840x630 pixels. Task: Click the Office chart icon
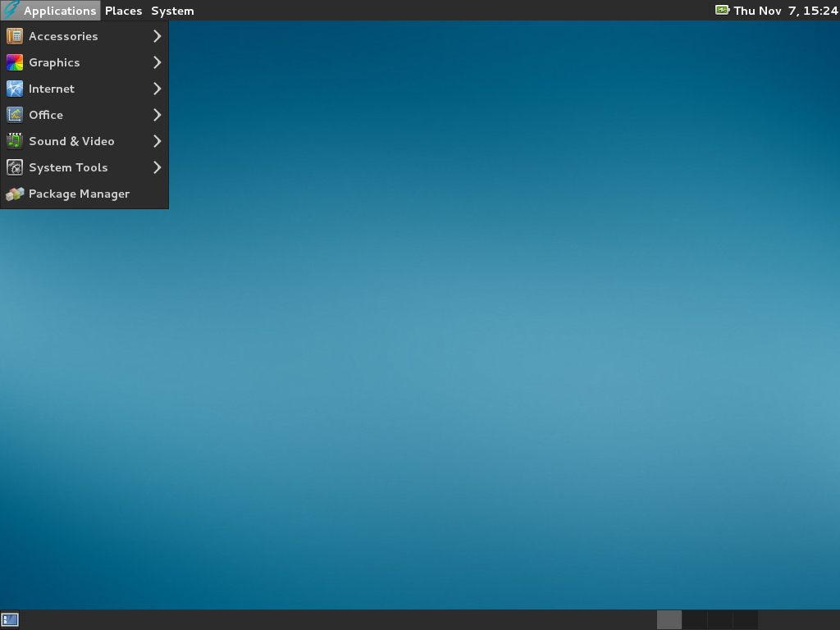point(15,115)
